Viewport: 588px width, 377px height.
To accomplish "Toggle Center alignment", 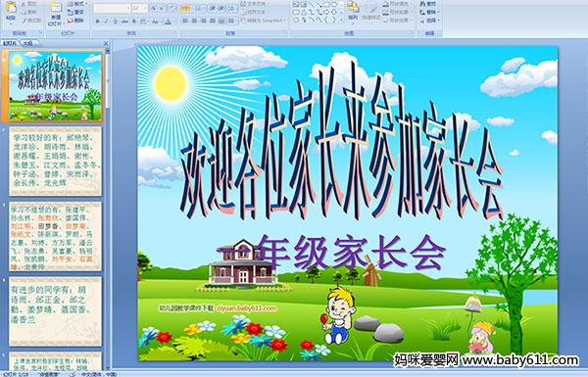I will coord(194,21).
